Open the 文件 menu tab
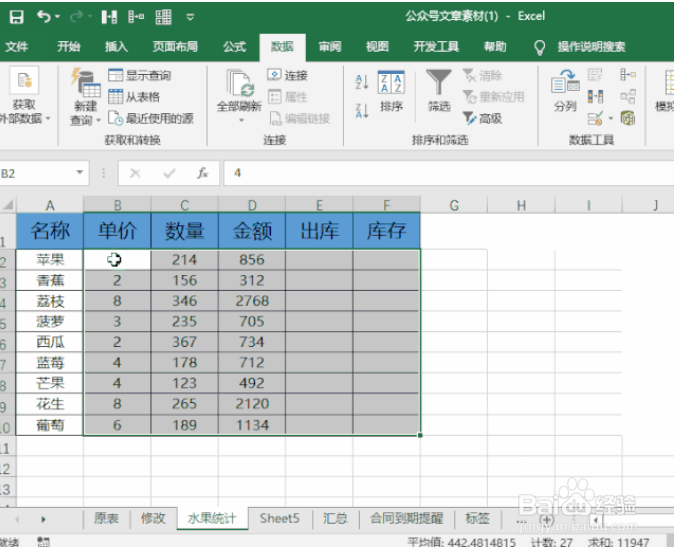 (17, 47)
